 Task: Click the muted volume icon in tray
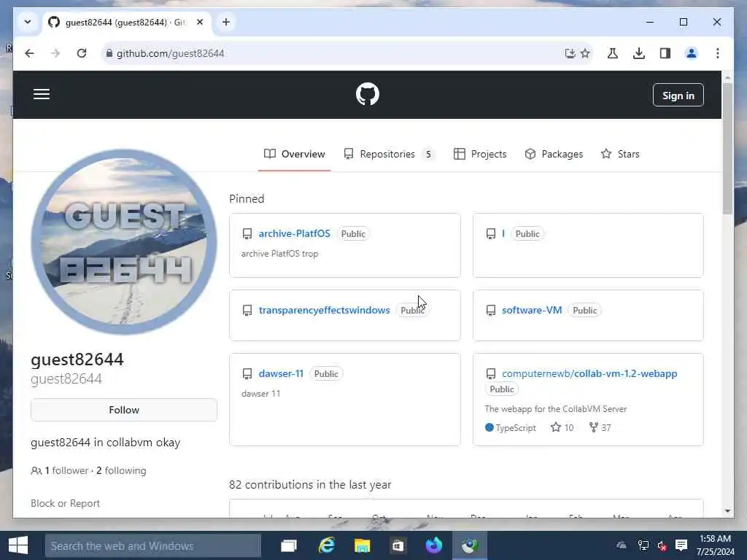[662, 545]
